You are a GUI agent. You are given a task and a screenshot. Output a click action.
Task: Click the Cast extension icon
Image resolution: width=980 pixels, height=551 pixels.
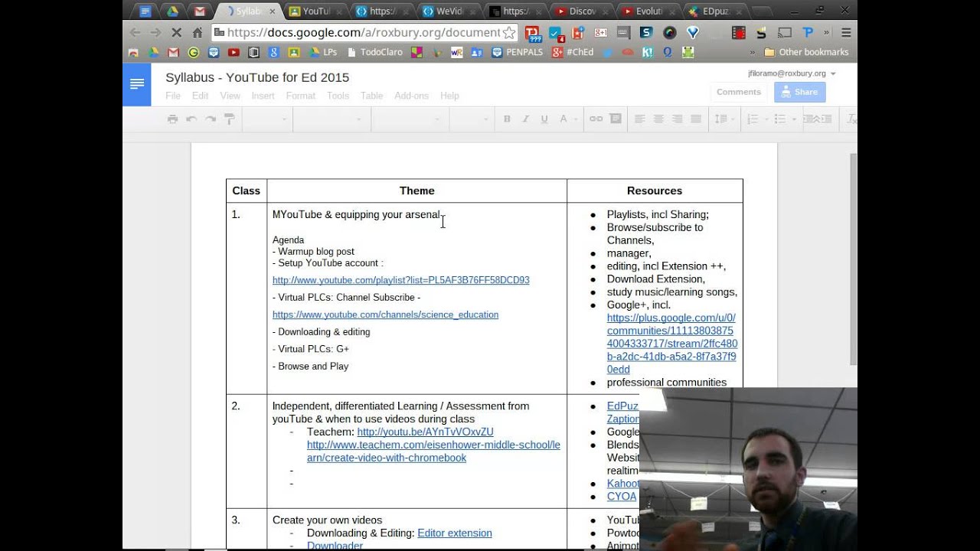click(x=785, y=33)
